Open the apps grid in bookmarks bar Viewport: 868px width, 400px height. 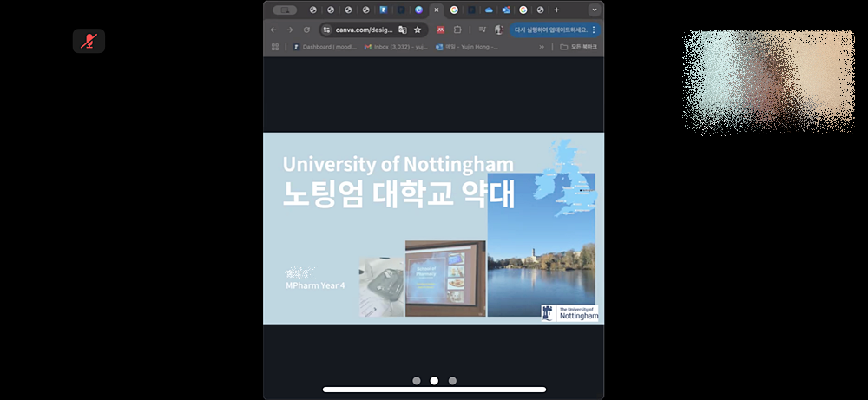pos(275,47)
